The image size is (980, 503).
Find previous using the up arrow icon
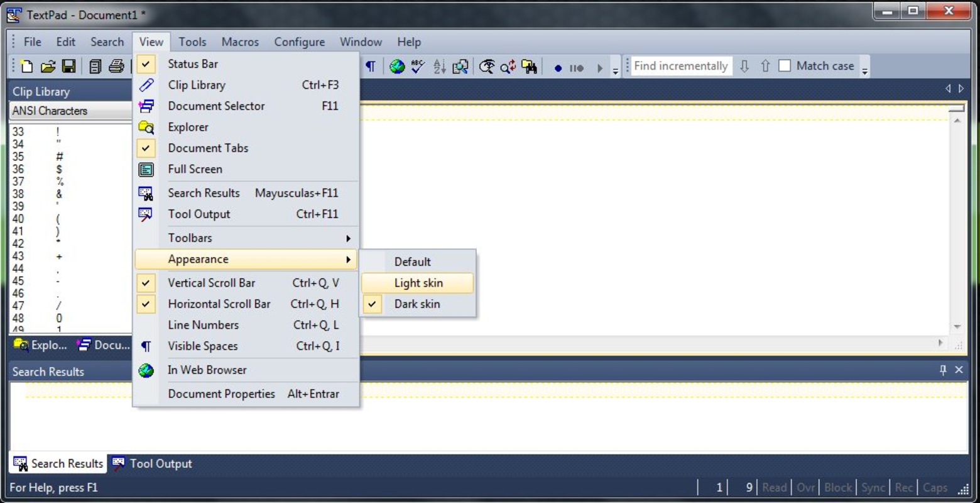[x=765, y=66]
